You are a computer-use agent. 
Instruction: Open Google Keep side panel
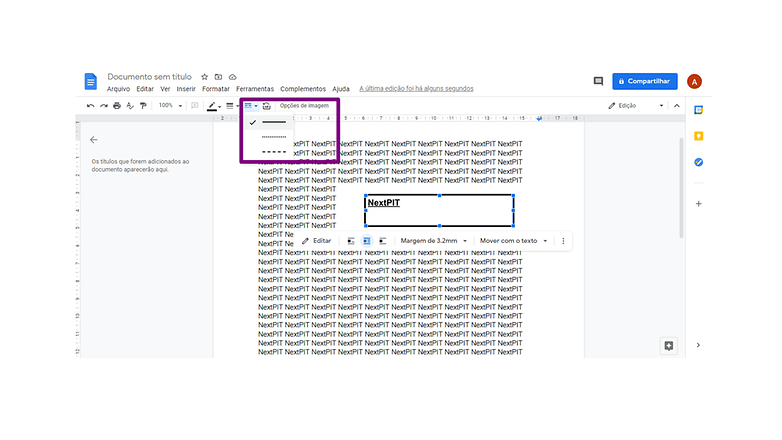699,136
